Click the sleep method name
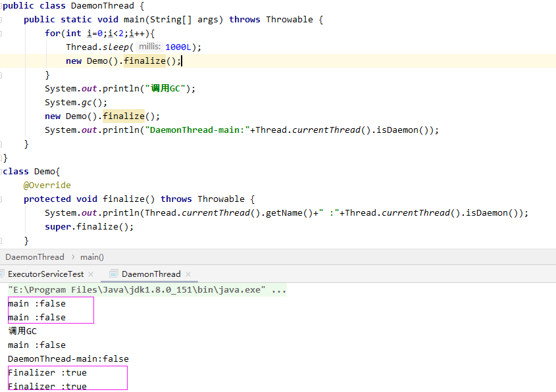The width and height of the screenshot is (556, 392). click(116, 47)
